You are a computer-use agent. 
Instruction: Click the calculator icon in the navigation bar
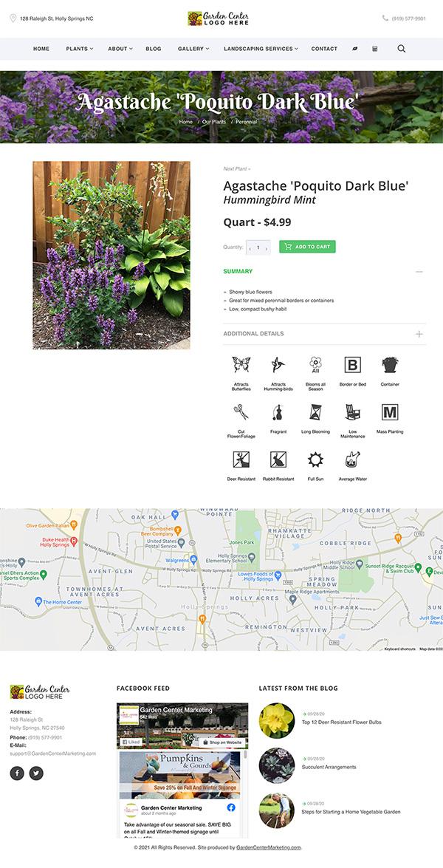point(375,49)
